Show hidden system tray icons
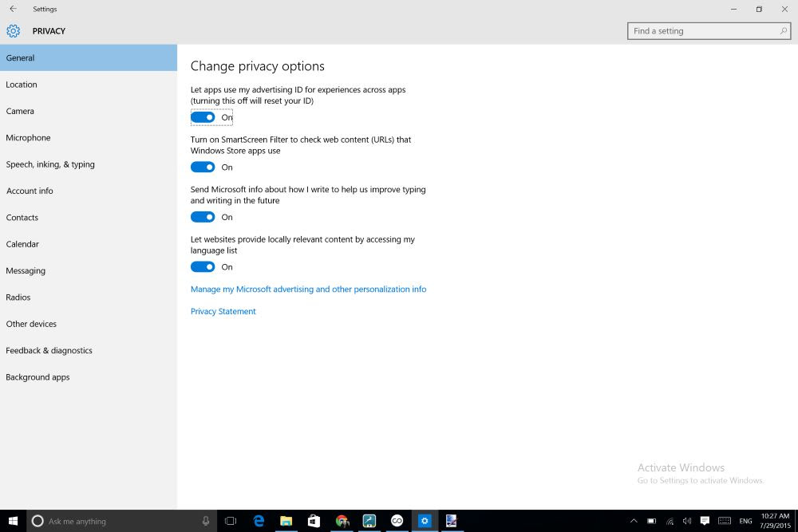 click(x=634, y=521)
